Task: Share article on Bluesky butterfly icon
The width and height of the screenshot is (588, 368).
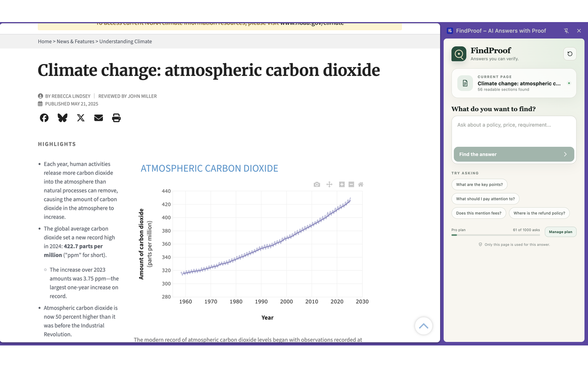Action: pos(62,118)
